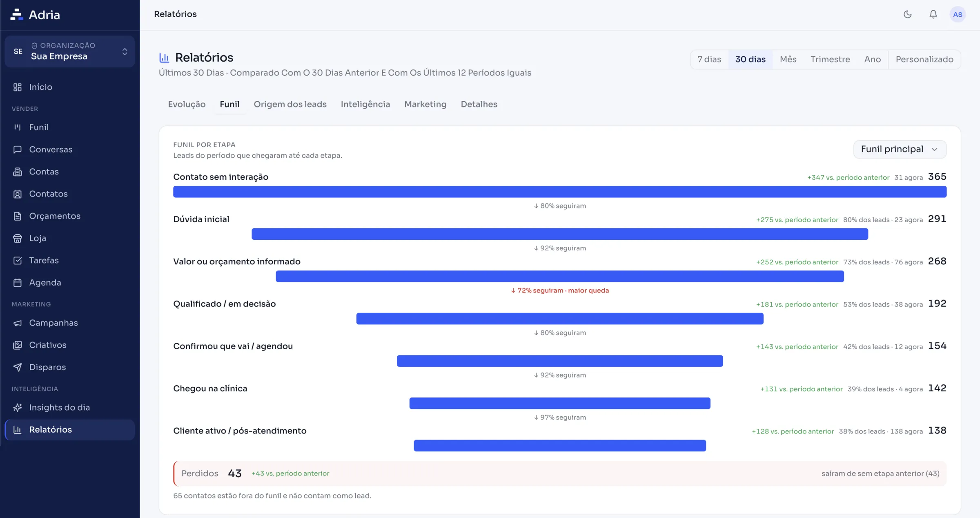Expand the Sua Empresa organization switcher
The image size is (980, 518).
(69, 51)
